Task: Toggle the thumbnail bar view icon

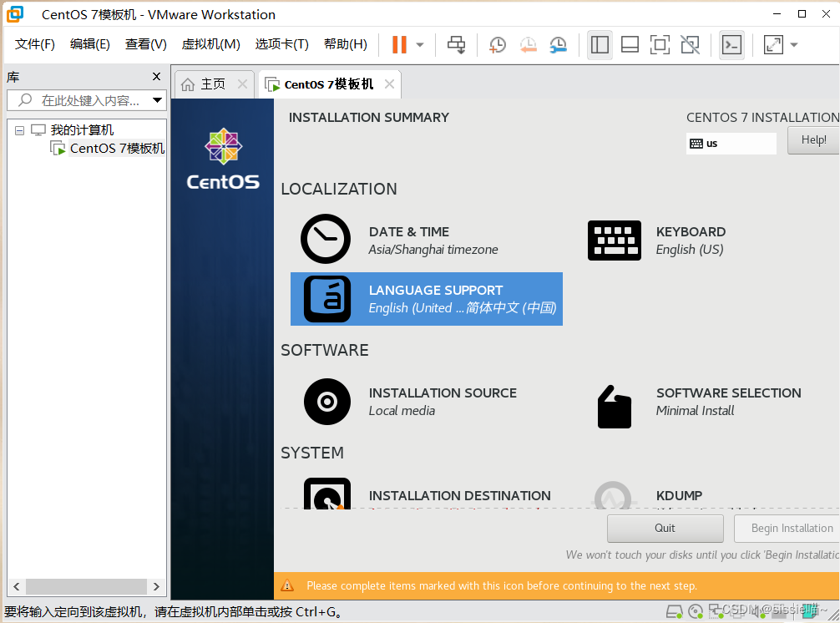Action: point(630,44)
